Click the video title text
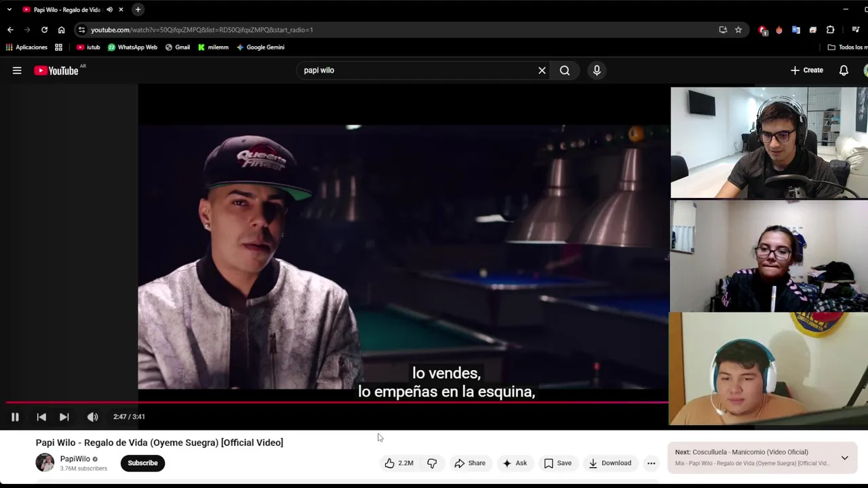Viewport: 868px width, 488px height. pos(159,443)
